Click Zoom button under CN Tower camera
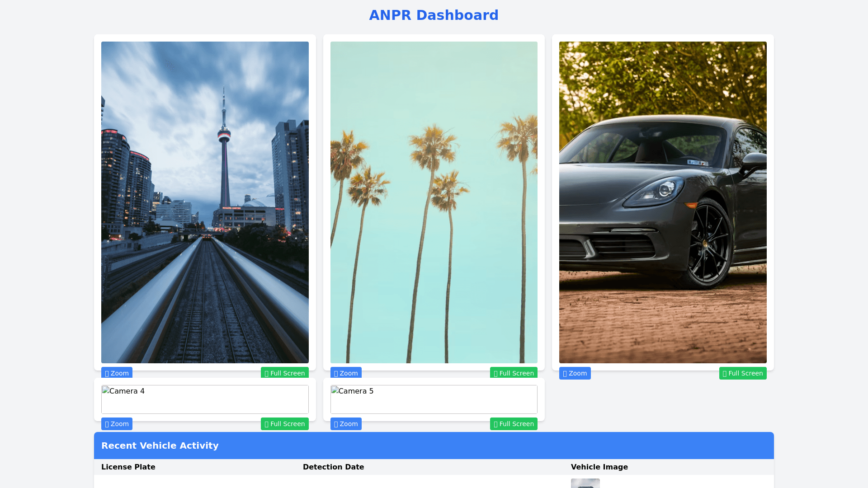This screenshot has width=868, height=488. click(x=117, y=373)
